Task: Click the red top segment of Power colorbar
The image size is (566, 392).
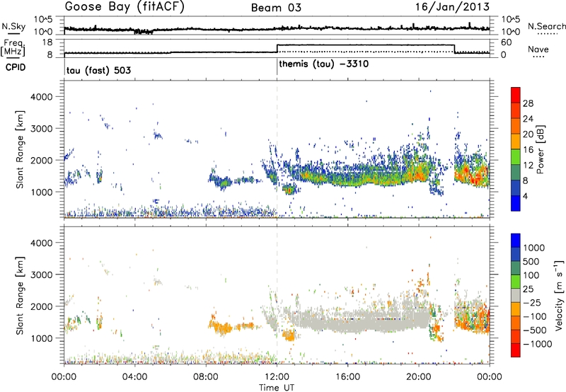Action: coord(516,95)
